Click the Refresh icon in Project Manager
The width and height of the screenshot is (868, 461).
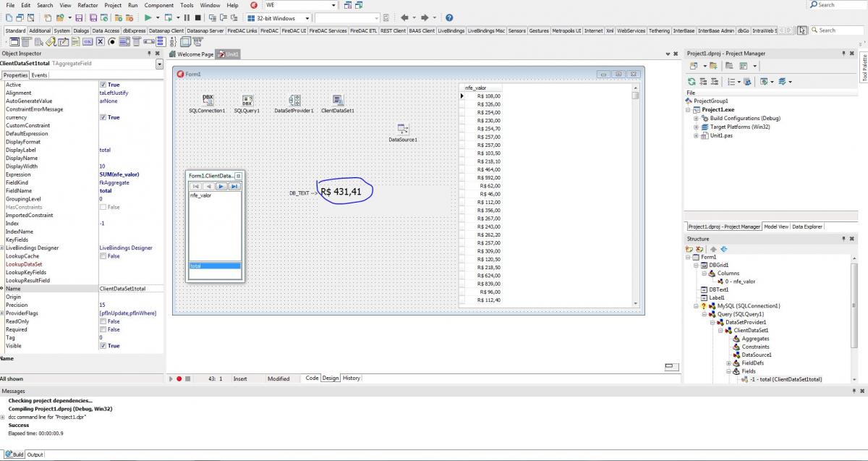tap(692, 82)
